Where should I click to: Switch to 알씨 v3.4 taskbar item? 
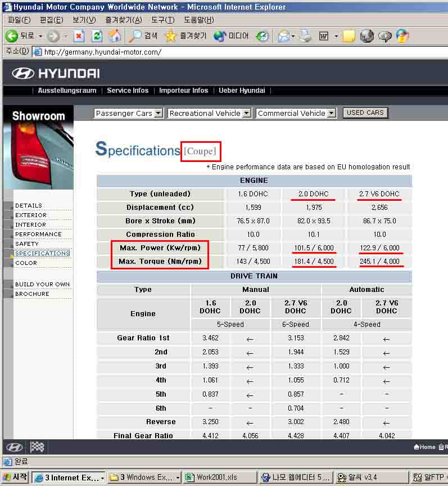(x=370, y=478)
